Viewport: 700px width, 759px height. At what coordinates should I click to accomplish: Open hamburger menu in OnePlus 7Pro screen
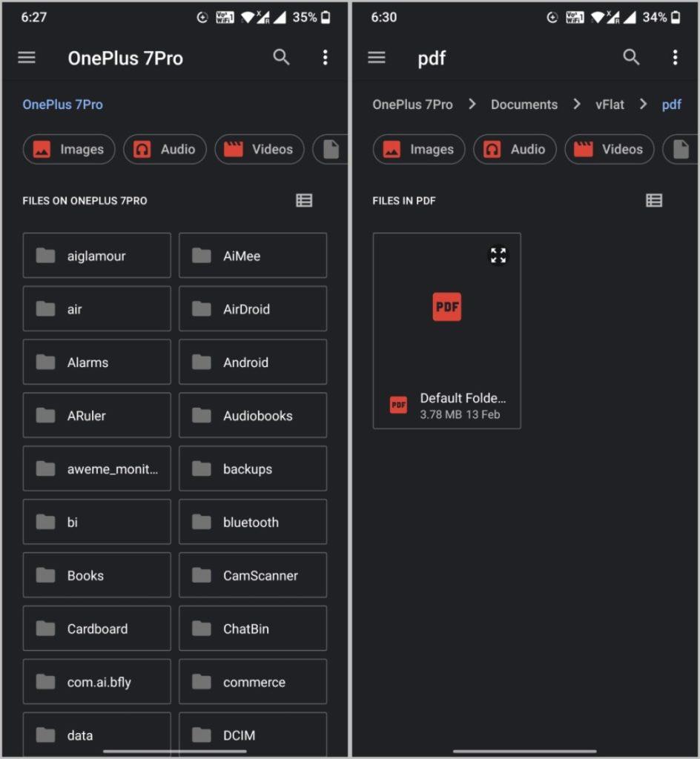27,58
